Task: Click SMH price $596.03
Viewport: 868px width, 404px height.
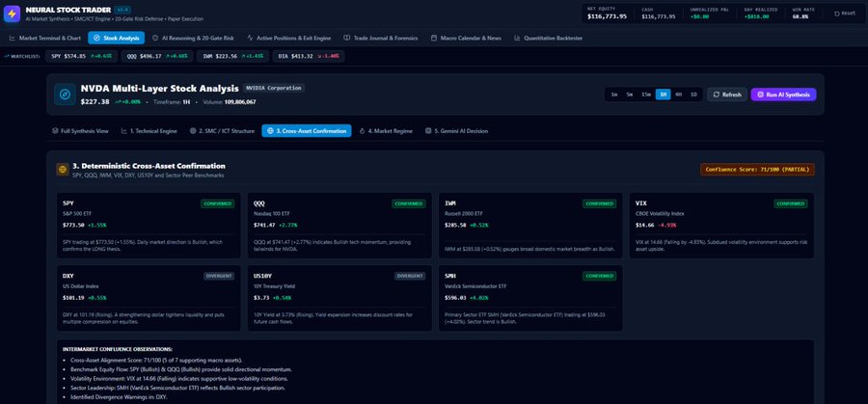Action: tap(455, 298)
